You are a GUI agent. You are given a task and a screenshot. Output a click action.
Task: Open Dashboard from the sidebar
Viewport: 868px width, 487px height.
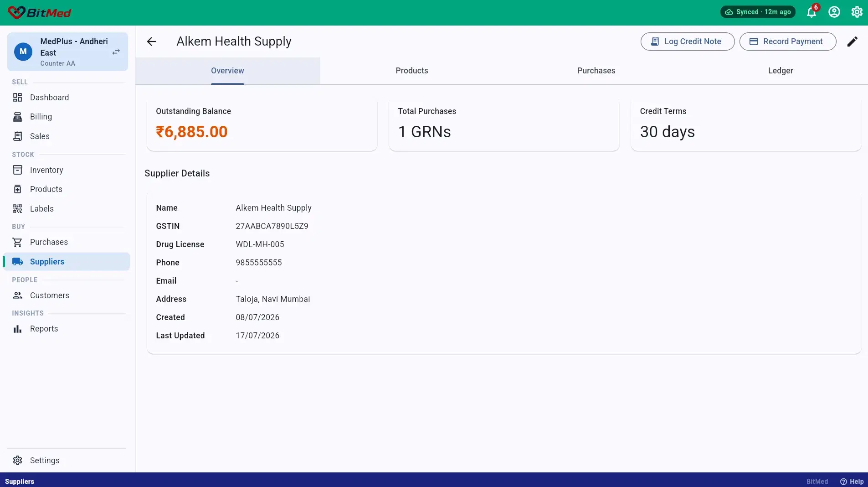click(x=67, y=98)
